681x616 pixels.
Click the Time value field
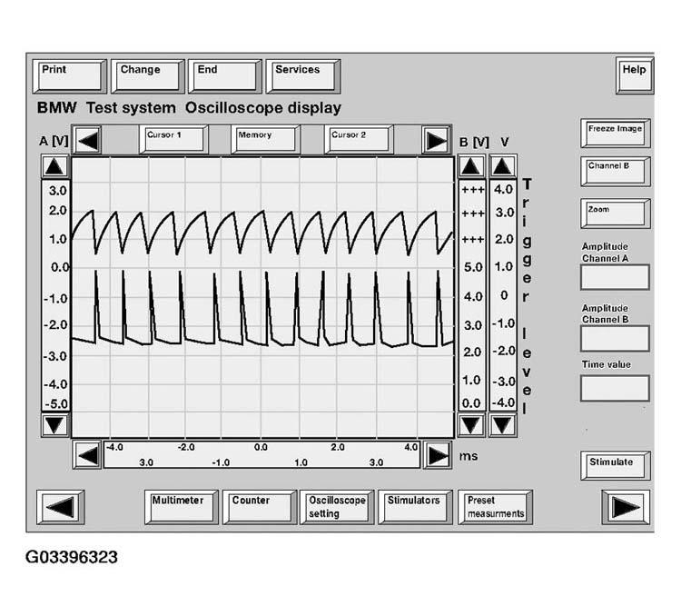pos(615,388)
